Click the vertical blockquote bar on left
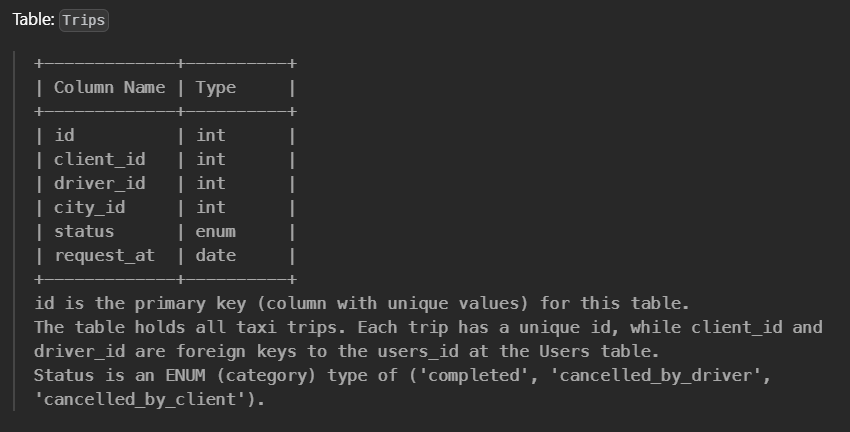The width and height of the screenshot is (850, 432). coord(14,231)
